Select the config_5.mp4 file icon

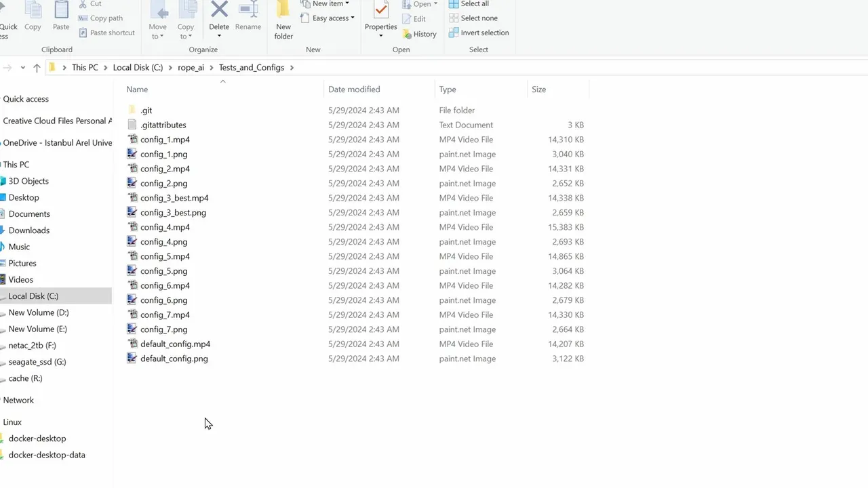pos(132,256)
